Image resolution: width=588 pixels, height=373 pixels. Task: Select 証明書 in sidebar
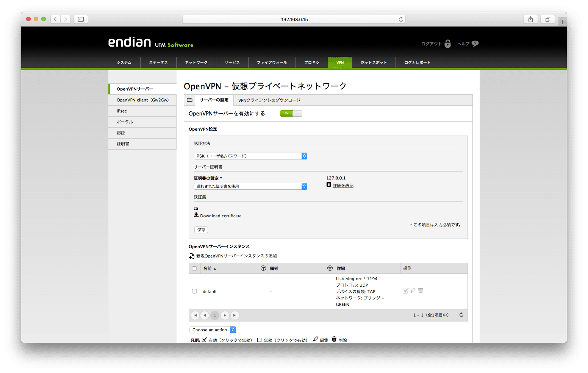[x=142, y=144]
